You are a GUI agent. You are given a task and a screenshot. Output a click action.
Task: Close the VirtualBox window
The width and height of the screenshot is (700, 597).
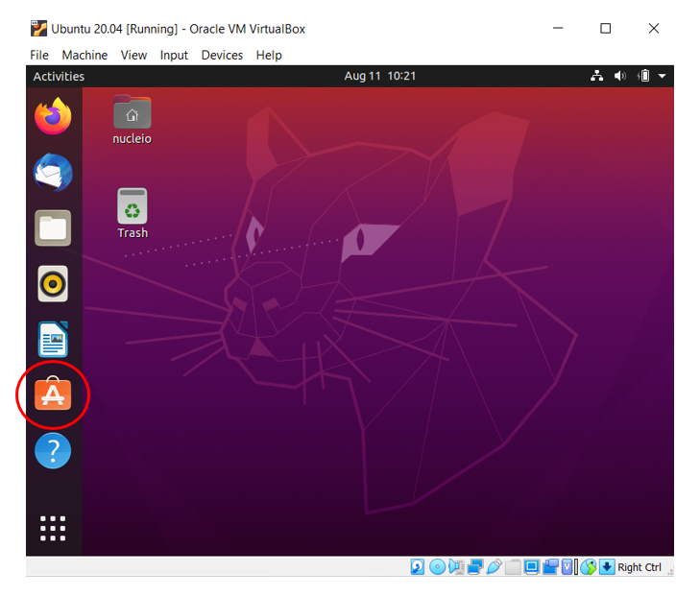[654, 28]
